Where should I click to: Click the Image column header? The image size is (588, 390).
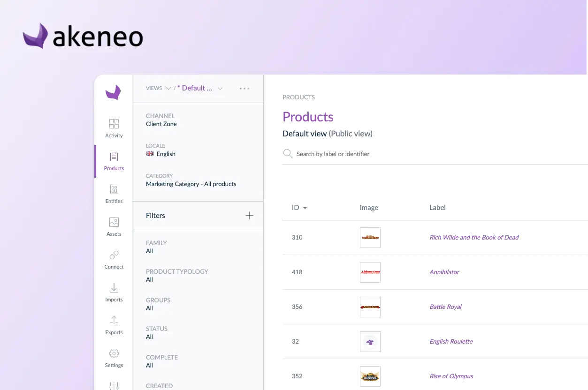pos(369,208)
